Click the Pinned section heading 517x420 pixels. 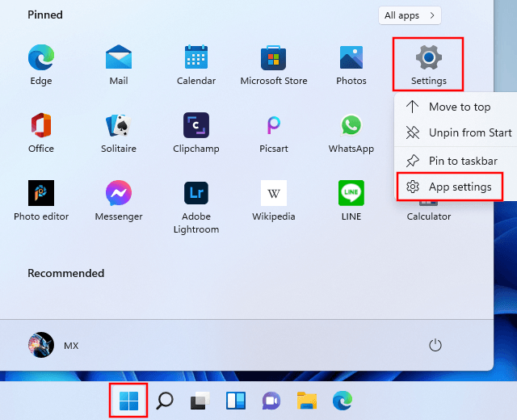(45, 15)
